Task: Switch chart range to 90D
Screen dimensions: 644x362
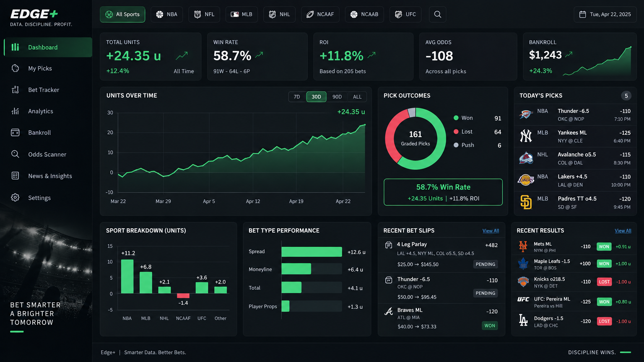Action: (337, 97)
